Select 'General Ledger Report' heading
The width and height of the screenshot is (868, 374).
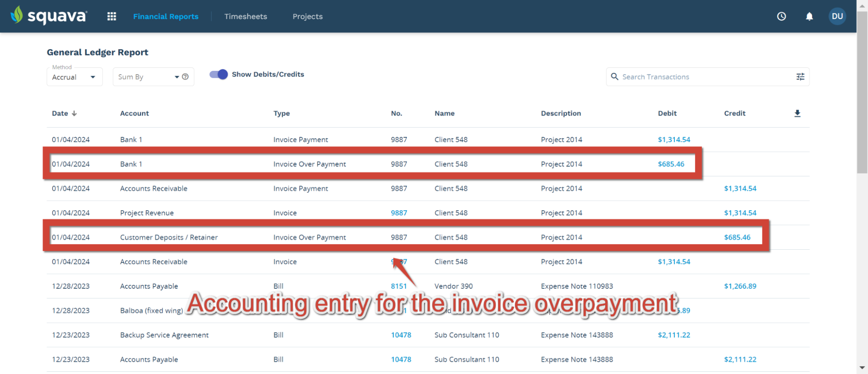(x=97, y=52)
